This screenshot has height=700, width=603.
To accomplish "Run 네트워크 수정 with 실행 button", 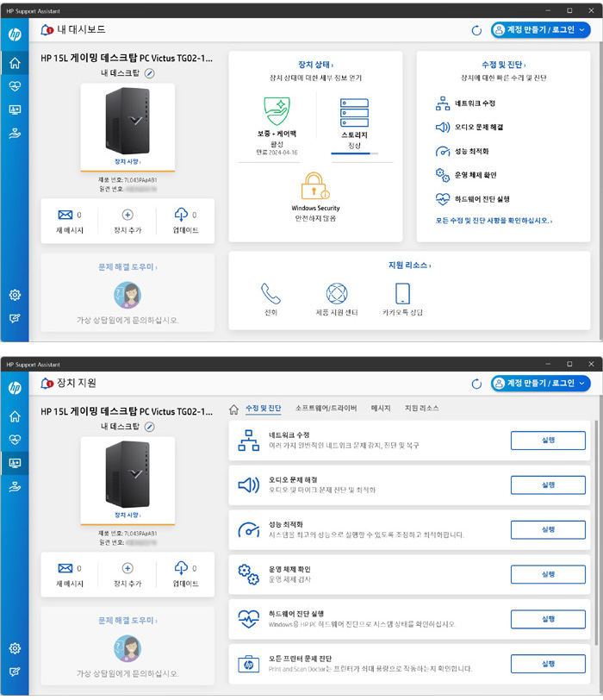I will tap(548, 441).
